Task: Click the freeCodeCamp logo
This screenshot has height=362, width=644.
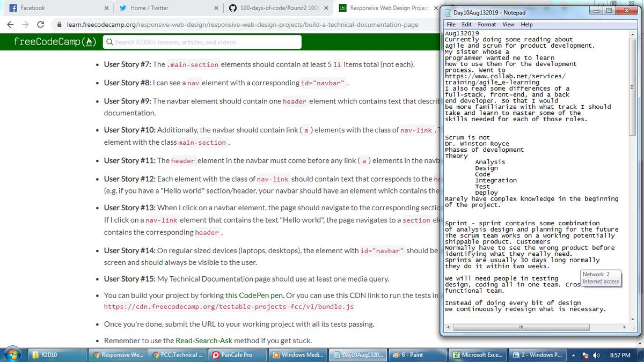Action: point(55,42)
